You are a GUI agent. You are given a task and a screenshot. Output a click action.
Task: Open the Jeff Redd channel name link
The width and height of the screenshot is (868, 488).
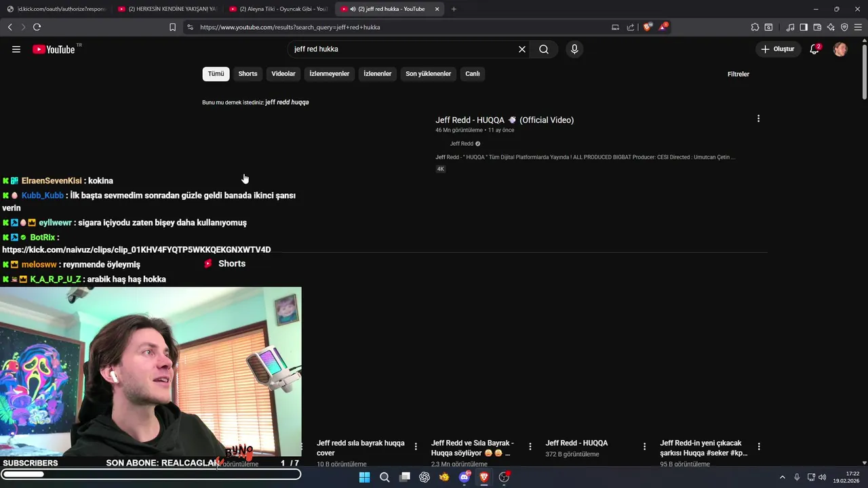click(x=462, y=144)
